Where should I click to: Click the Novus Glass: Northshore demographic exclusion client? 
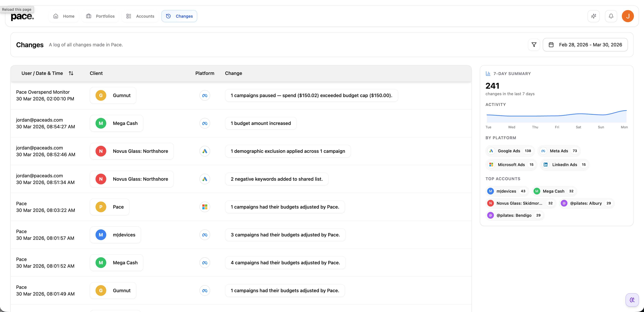click(132, 151)
